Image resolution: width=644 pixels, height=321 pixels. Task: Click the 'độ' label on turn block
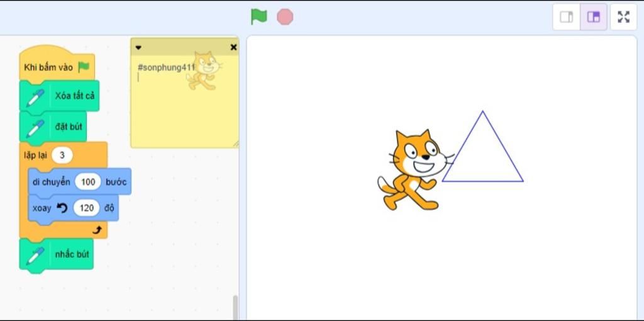(109, 208)
